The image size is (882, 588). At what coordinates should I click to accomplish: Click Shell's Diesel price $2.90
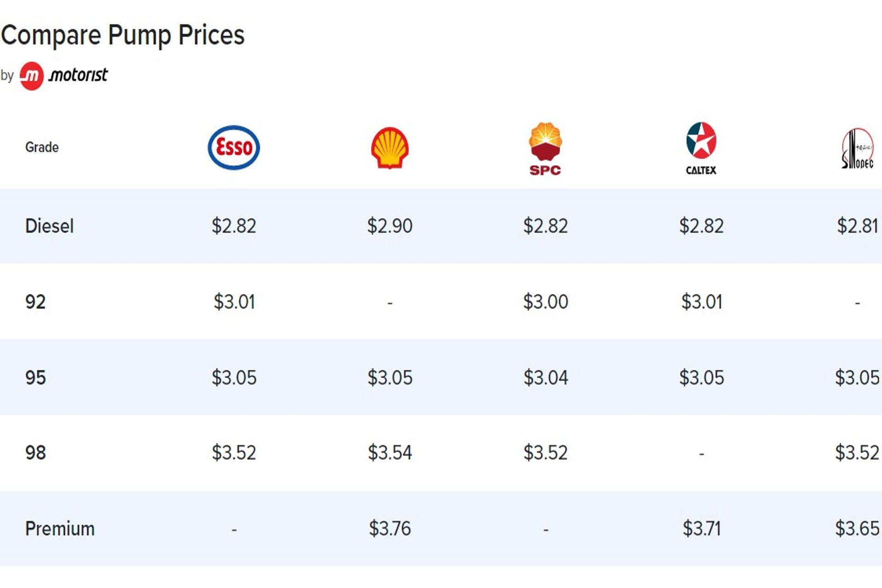390,226
